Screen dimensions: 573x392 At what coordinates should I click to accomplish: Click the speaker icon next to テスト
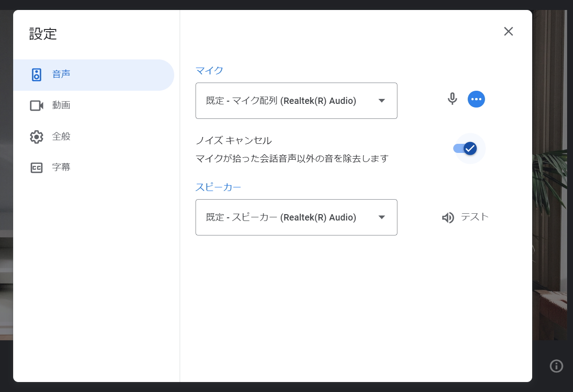(448, 217)
